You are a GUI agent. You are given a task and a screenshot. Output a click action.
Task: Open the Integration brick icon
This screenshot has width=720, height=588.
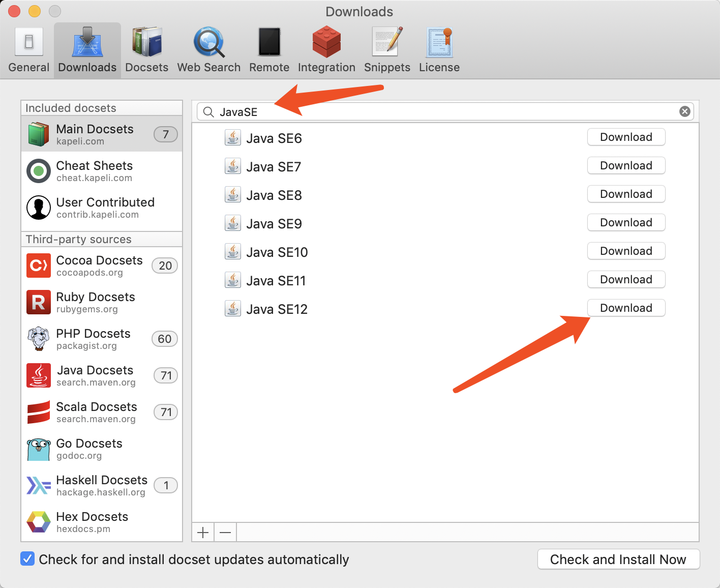pos(326,42)
